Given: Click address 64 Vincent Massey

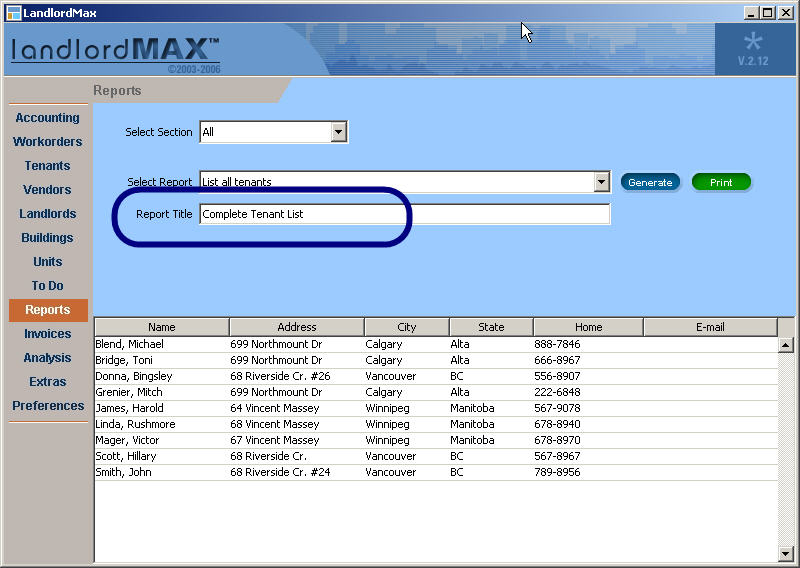Looking at the screenshot, I should (x=274, y=408).
